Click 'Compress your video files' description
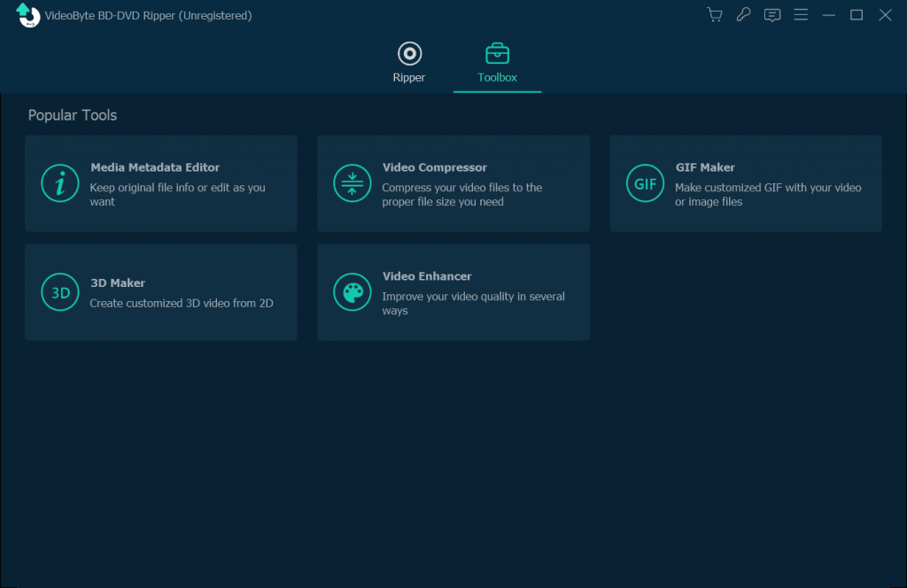The image size is (907, 588). [x=462, y=194]
